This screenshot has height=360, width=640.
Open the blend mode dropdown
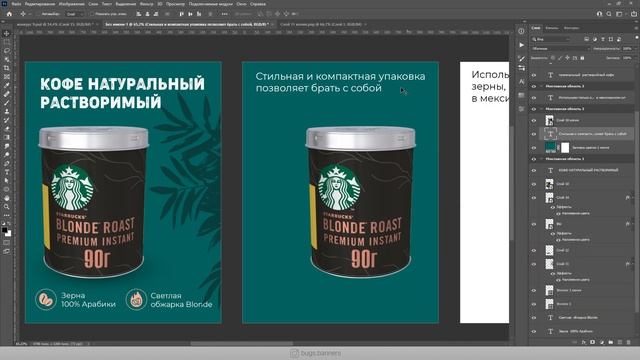click(561, 49)
